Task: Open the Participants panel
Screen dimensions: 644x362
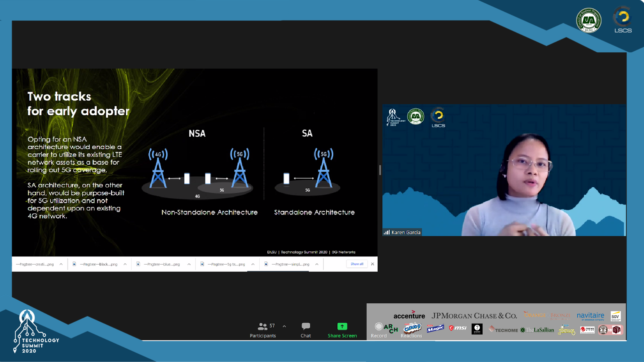Action: pos(263,330)
